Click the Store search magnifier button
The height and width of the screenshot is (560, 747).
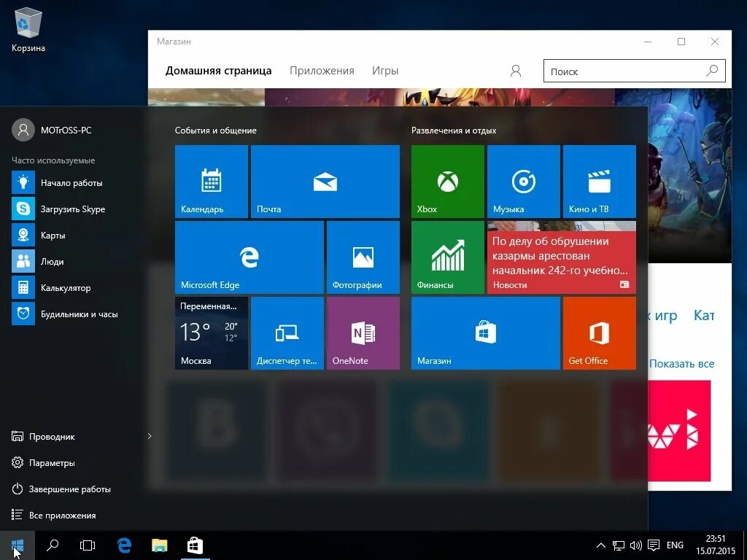pos(712,71)
